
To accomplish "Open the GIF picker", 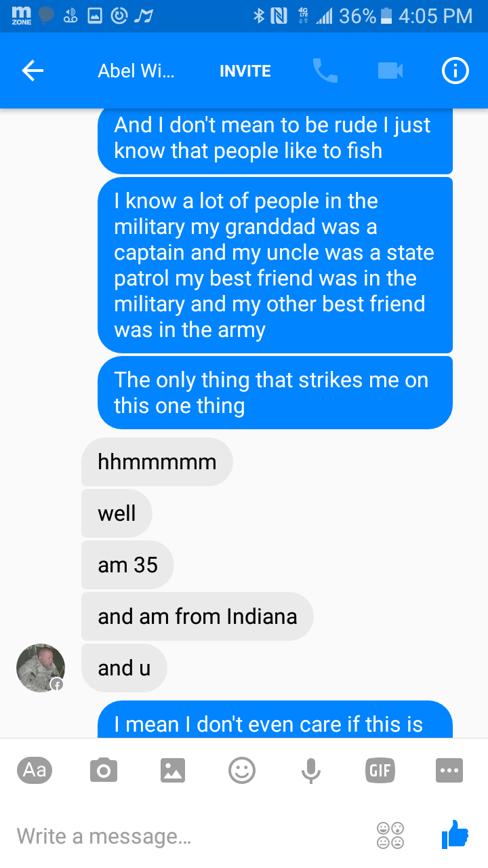I will click(380, 770).
